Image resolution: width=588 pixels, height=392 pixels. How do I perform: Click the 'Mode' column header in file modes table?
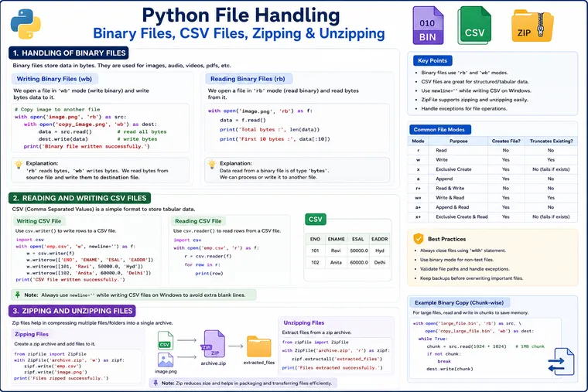click(x=418, y=141)
